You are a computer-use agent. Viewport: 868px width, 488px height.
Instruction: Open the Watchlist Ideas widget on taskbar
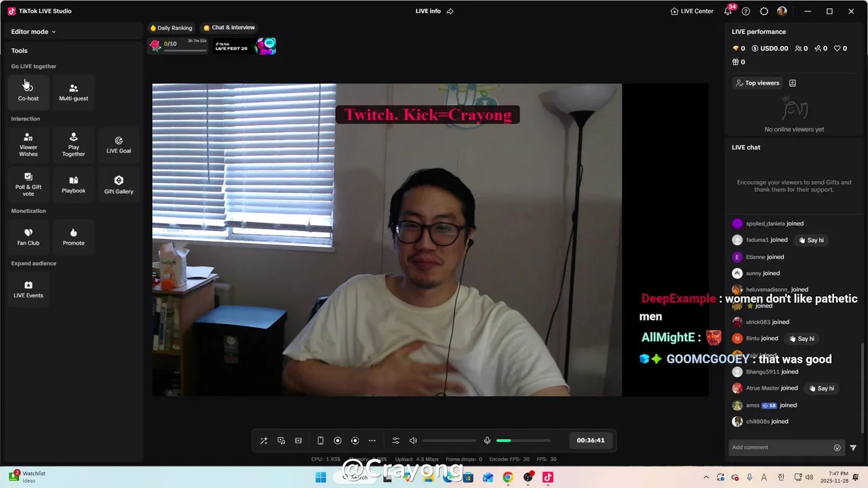[x=27, y=477]
